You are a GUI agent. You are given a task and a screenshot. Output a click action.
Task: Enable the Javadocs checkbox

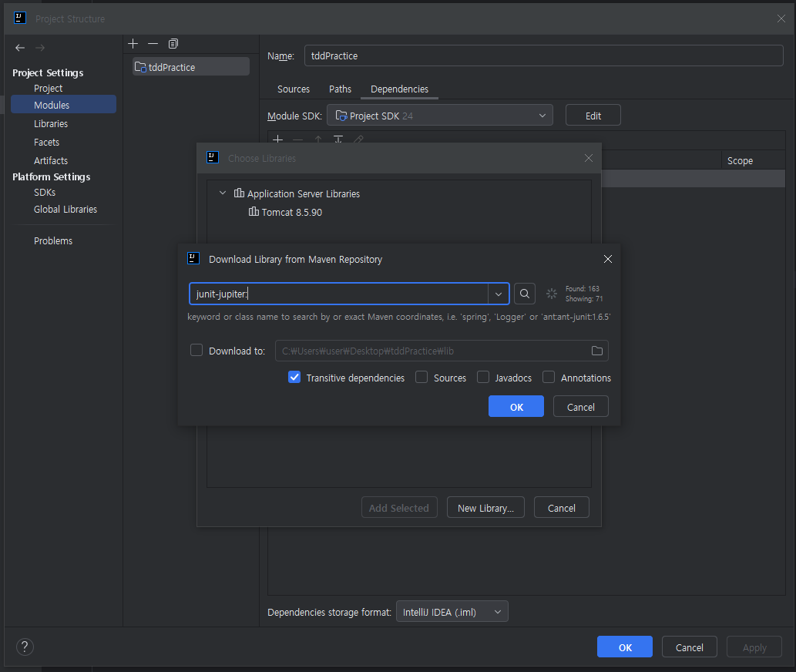coord(483,377)
